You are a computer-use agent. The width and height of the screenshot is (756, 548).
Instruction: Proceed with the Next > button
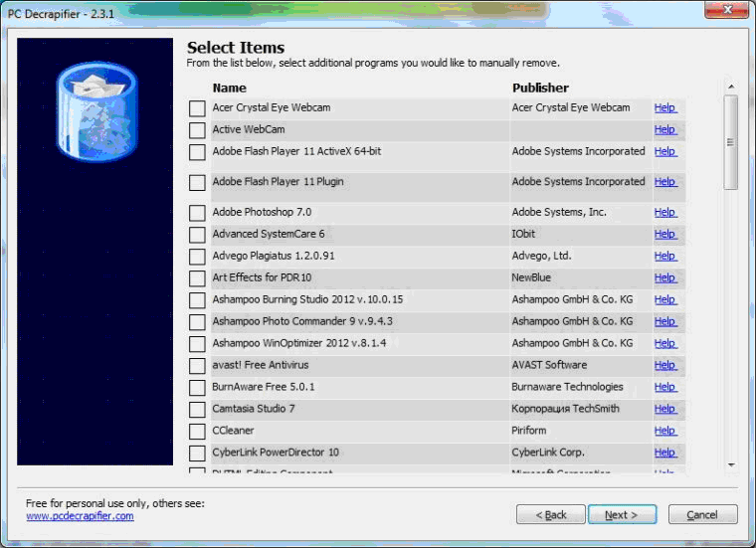click(622, 515)
